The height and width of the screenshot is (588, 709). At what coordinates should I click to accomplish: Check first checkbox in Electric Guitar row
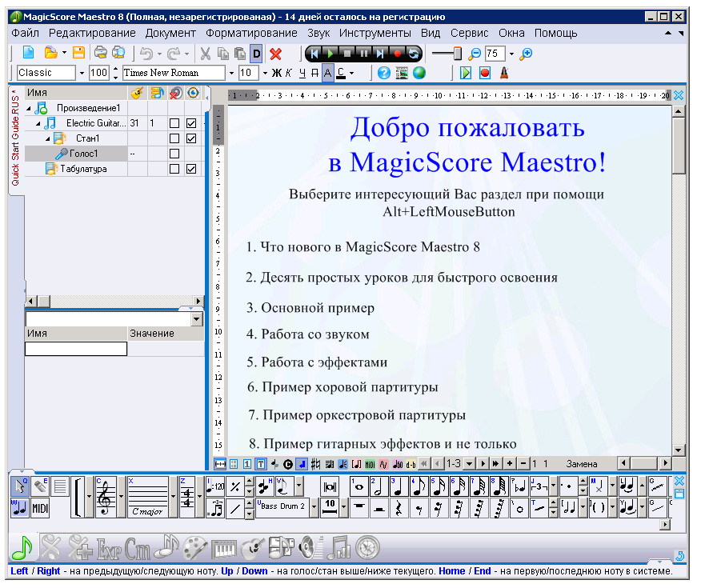click(174, 123)
